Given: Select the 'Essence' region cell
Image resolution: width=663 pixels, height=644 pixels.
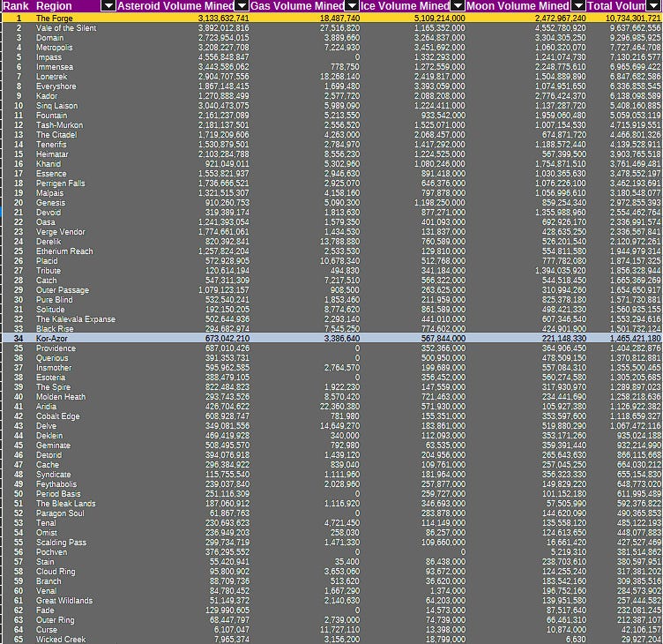Looking at the screenshot, I should tap(51, 174).
